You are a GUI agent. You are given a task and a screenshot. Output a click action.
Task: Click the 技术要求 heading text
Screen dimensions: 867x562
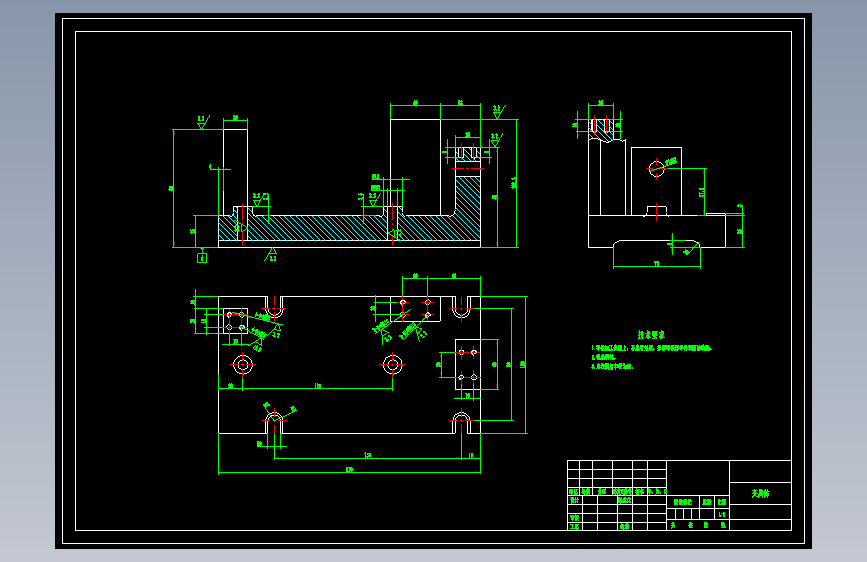point(651,335)
